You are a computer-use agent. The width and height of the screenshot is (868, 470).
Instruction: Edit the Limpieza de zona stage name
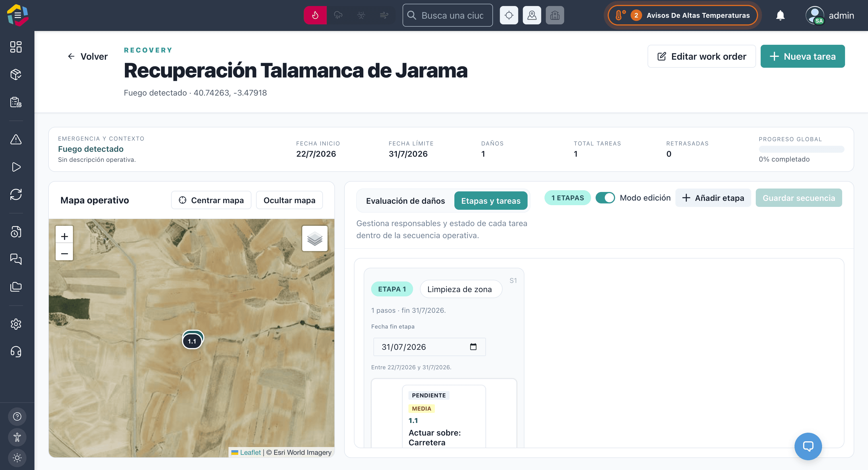coord(461,289)
